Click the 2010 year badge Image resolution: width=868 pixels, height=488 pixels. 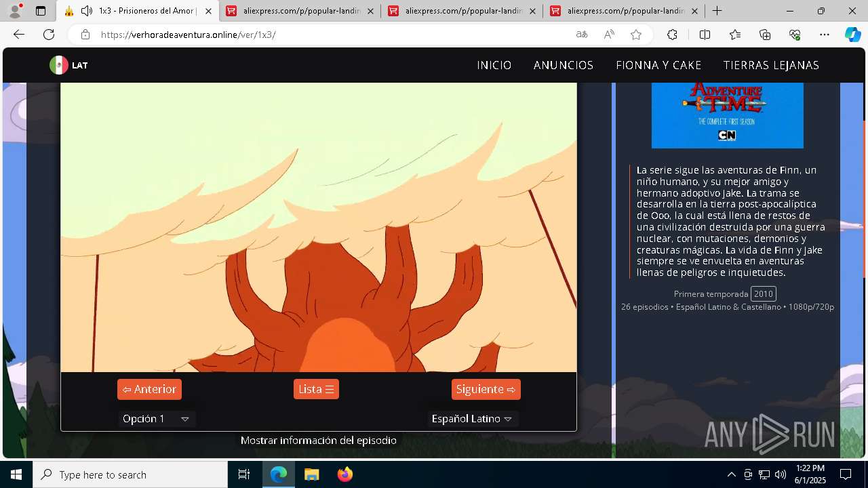coord(764,293)
